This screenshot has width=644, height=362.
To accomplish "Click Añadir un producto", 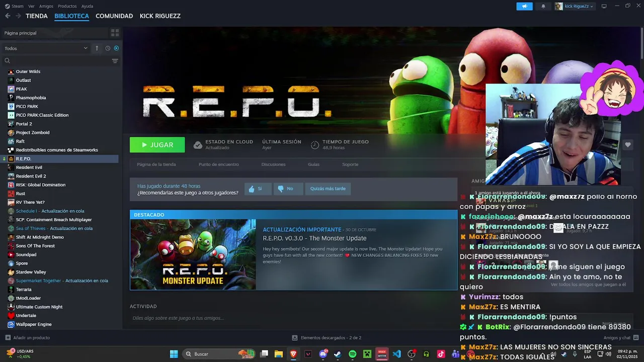I will pyautogui.click(x=28, y=338).
